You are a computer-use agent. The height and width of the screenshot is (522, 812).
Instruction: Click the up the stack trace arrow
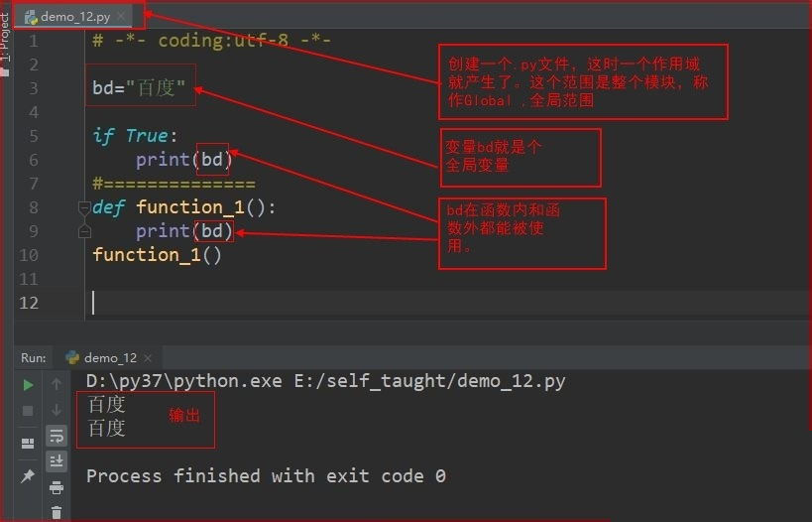(57, 385)
